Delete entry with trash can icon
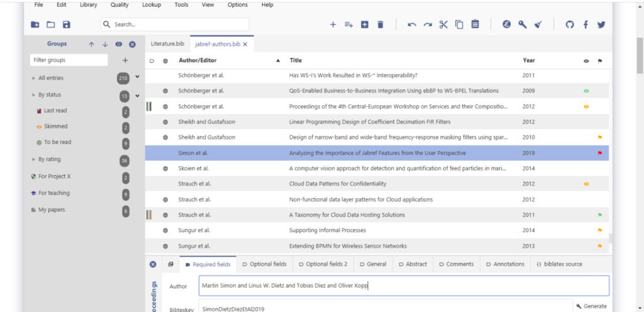The width and height of the screenshot is (644, 312). click(x=380, y=25)
